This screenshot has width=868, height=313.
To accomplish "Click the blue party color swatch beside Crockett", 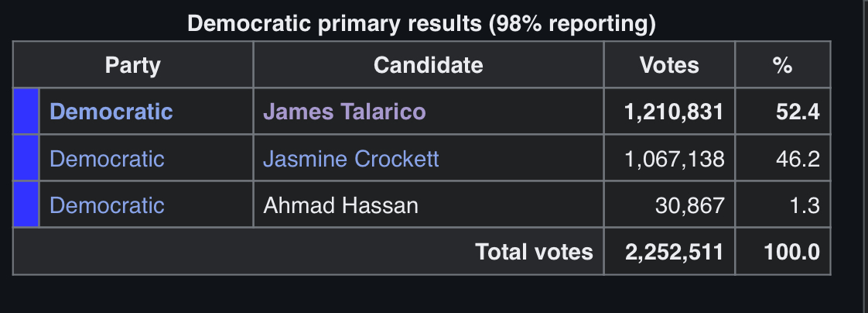I will click(26, 159).
